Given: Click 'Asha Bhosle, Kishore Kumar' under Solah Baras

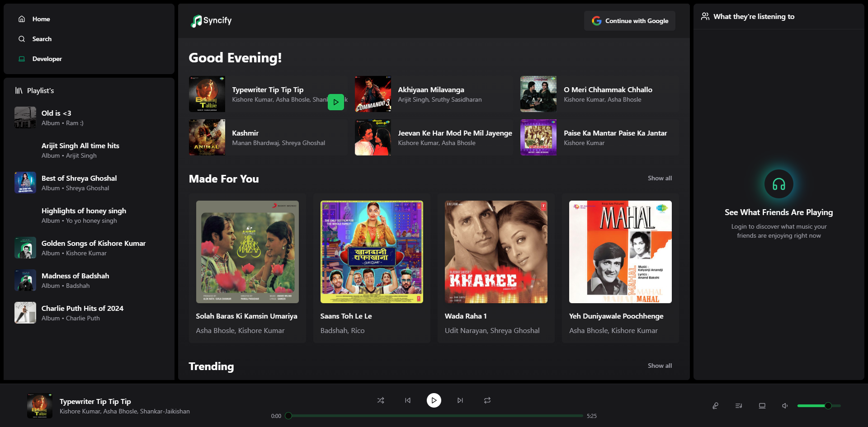Looking at the screenshot, I should tap(240, 330).
